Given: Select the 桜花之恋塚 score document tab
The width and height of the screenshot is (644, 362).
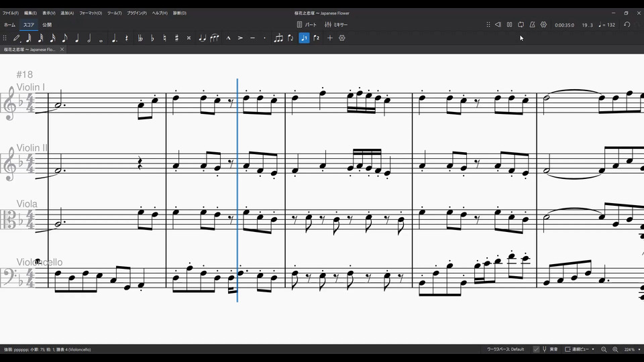Looking at the screenshot, I should coord(30,49).
